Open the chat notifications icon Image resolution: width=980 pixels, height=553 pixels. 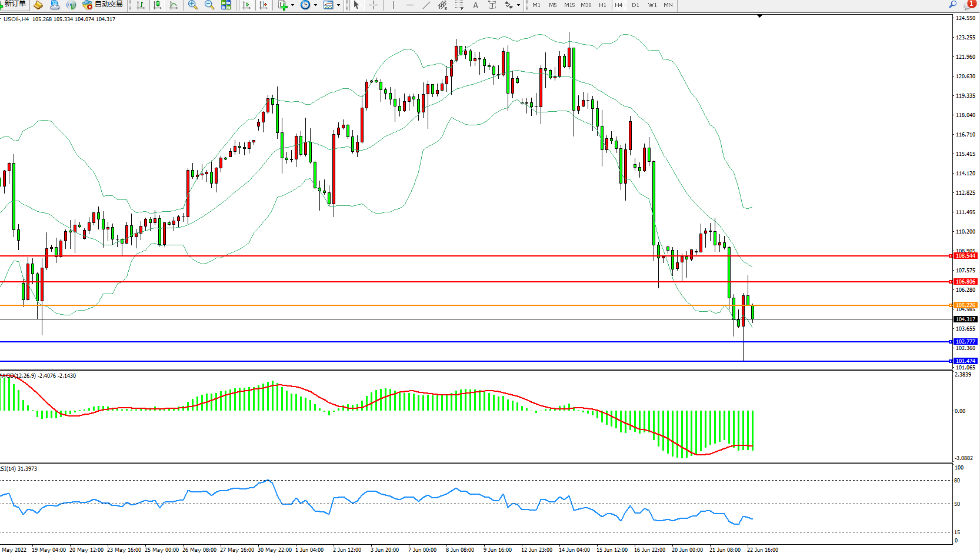[x=969, y=5]
